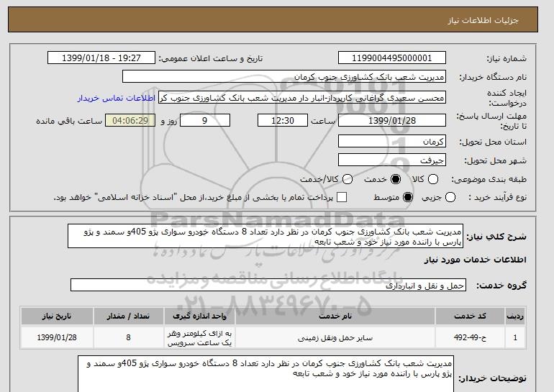
Task: Click the remaining time field 04:06:29
Action: point(130,120)
